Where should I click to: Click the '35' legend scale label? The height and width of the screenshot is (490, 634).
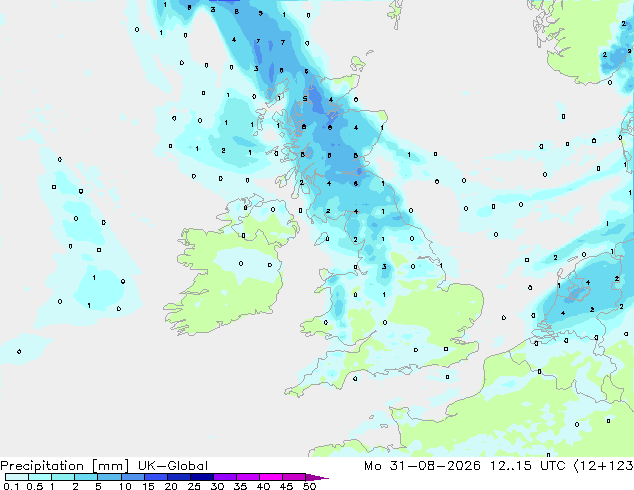[x=240, y=486]
